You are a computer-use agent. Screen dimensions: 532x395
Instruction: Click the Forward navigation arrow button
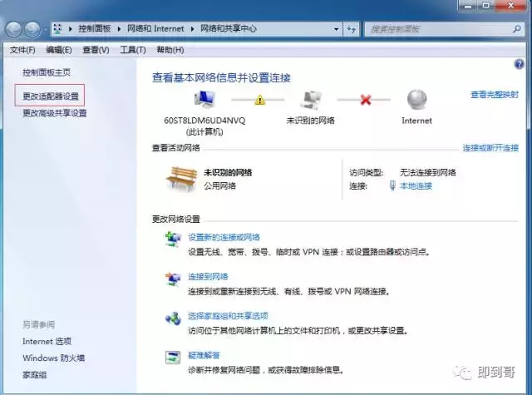tap(32, 30)
